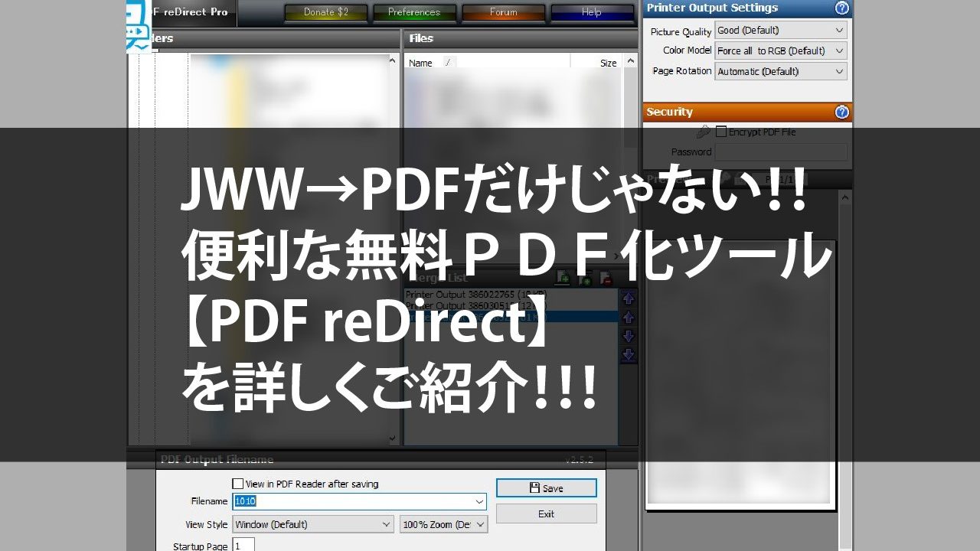
Task: Tick the Encrypt PDF File checkbox
Action: [x=720, y=132]
